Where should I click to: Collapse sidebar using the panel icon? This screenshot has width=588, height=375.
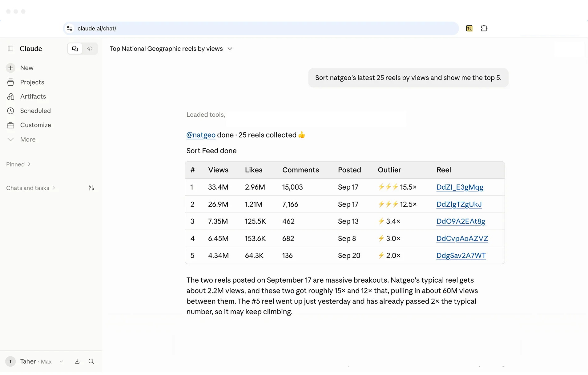point(10,49)
